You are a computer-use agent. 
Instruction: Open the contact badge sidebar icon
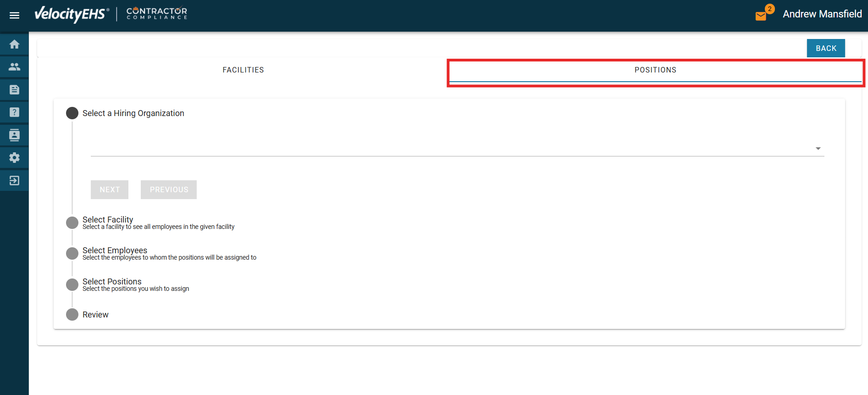point(14,135)
